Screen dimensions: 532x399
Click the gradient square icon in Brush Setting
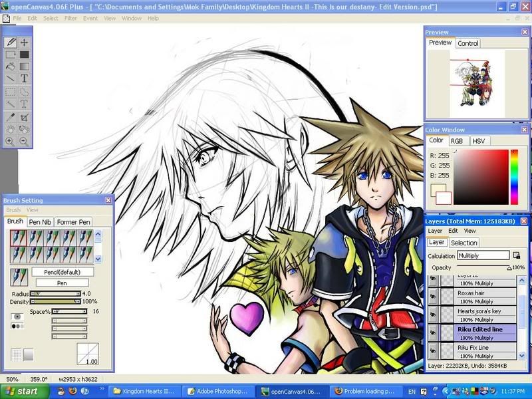tap(29, 354)
